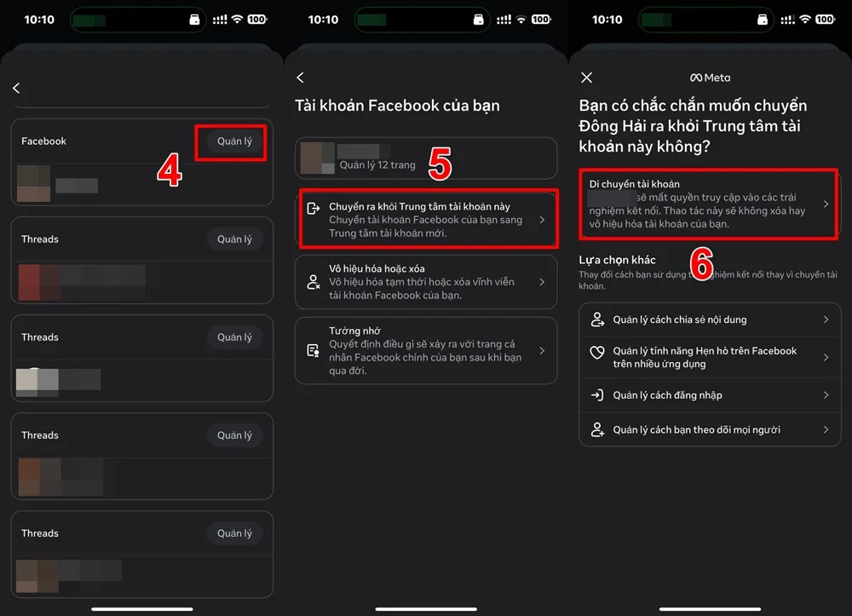
Task: Open the 'Quản lý 12 trang' profile card
Action: pyautogui.click(x=426, y=158)
